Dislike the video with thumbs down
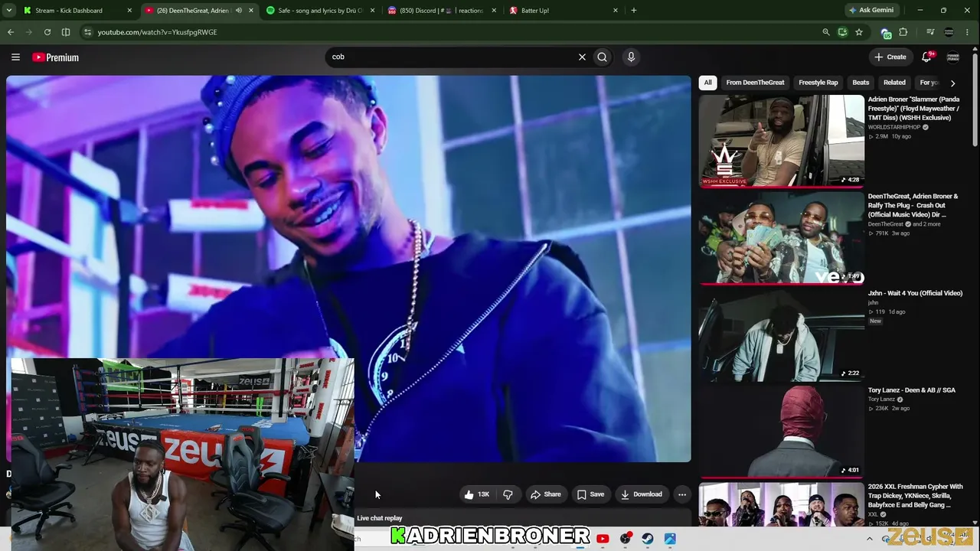The height and width of the screenshot is (551, 980). point(508,494)
